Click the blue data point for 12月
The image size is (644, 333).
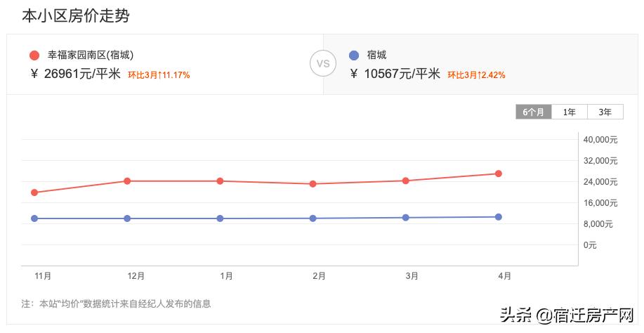[127, 218]
